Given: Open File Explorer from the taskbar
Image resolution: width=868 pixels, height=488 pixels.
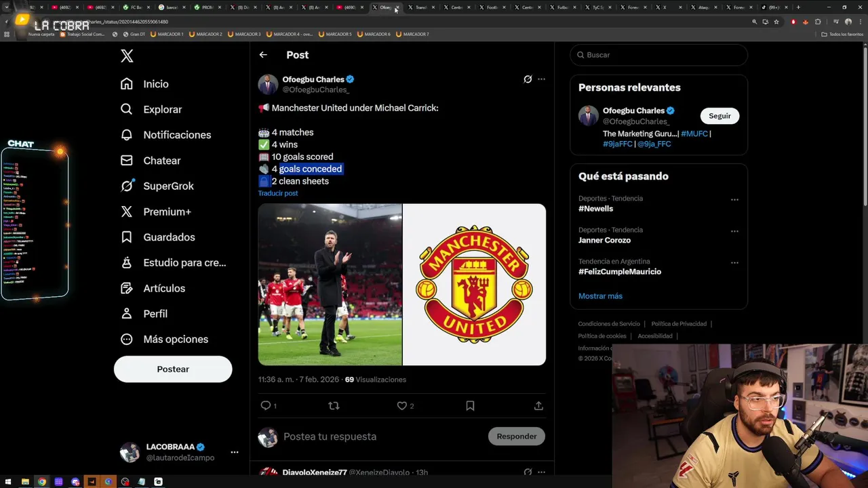Looking at the screenshot, I should click(25, 482).
